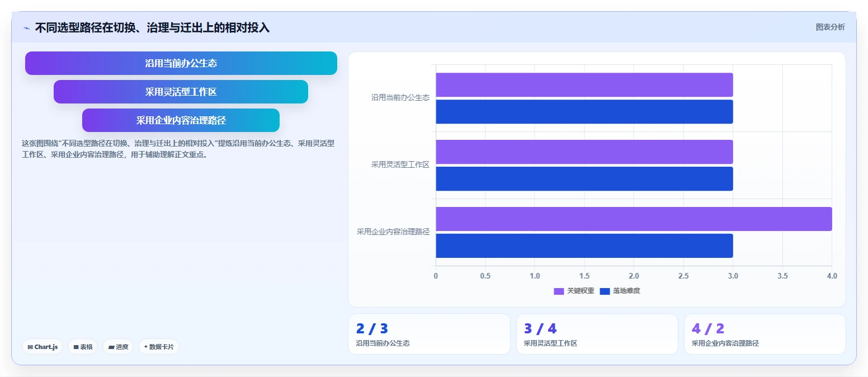Click the 3 / 4 data card value

tap(540, 329)
